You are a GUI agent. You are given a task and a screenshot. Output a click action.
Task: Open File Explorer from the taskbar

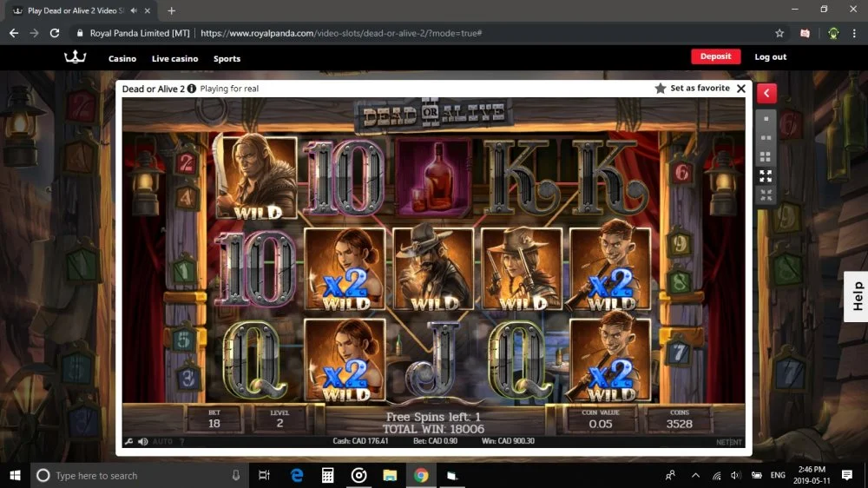[390, 475]
